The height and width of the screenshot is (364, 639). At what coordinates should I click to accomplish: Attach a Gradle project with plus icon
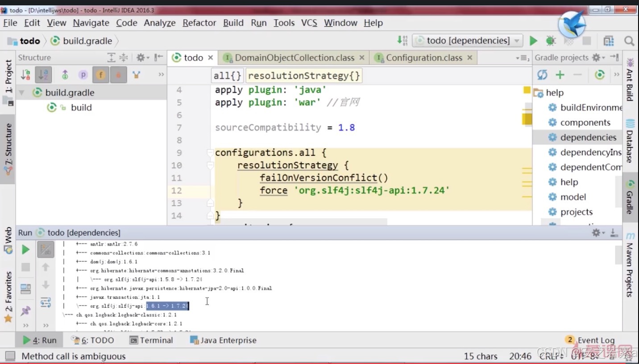coord(560,75)
